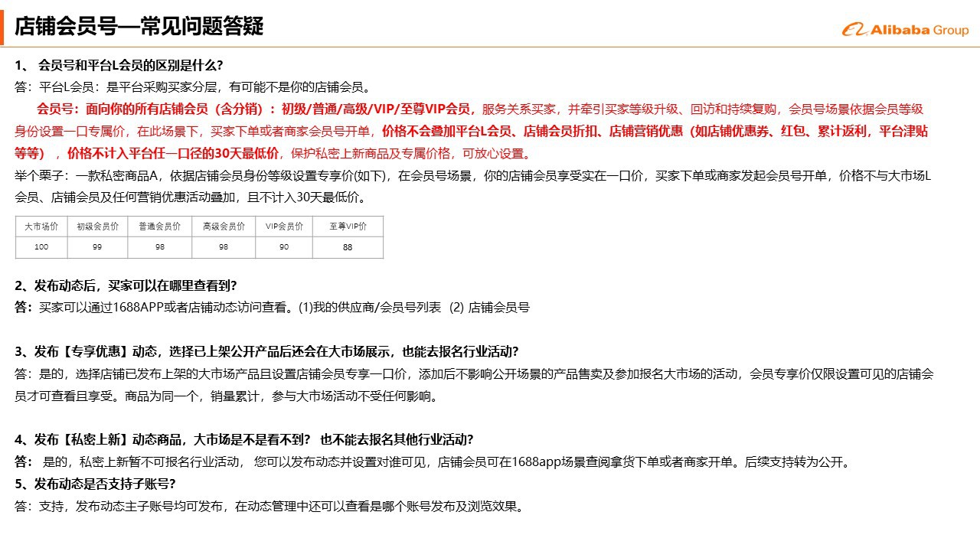Select question 4 heading about 私密上新
Viewport: 980px width, 551px height.
click(x=243, y=439)
